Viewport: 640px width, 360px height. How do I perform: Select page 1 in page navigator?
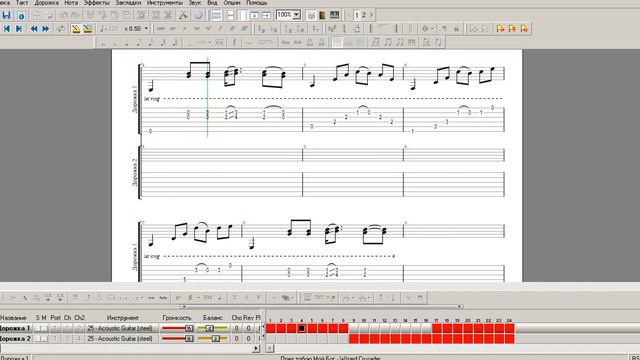point(357,15)
